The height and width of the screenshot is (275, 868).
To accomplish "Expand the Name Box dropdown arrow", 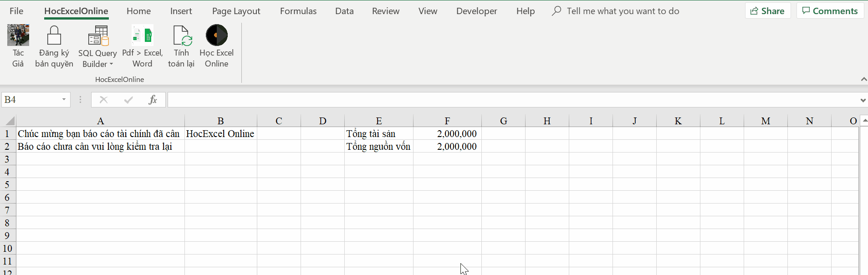I will click(64, 100).
